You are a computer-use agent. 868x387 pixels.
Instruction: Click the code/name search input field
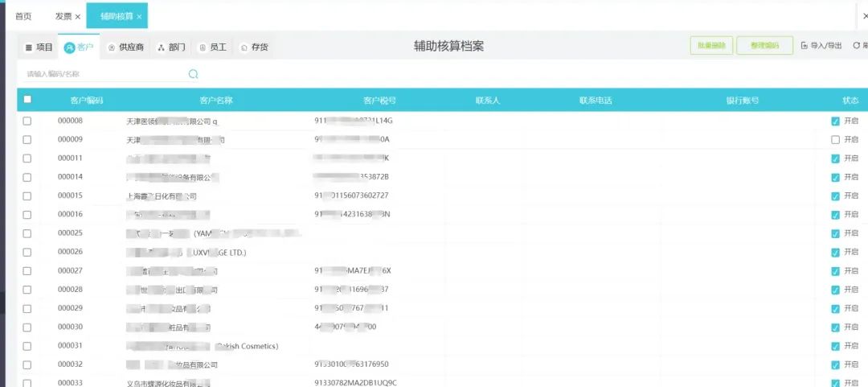point(104,74)
